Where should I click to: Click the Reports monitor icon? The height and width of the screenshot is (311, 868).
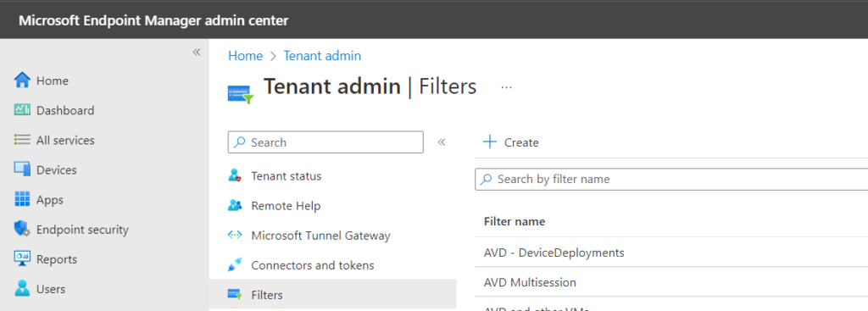click(x=22, y=259)
